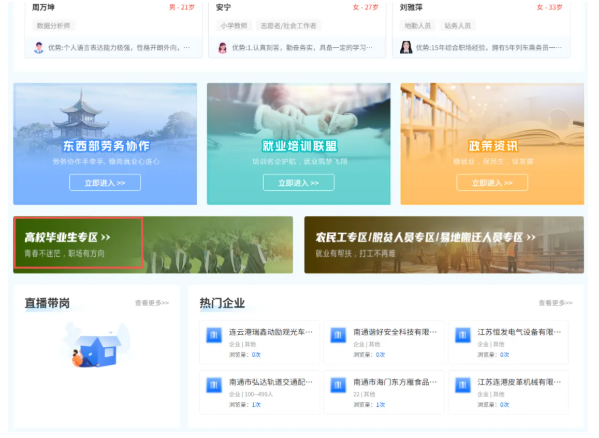599x438 pixels.
Task: Click photo avatar in 刘雅萍 resume card
Action: [x=406, y=47]
